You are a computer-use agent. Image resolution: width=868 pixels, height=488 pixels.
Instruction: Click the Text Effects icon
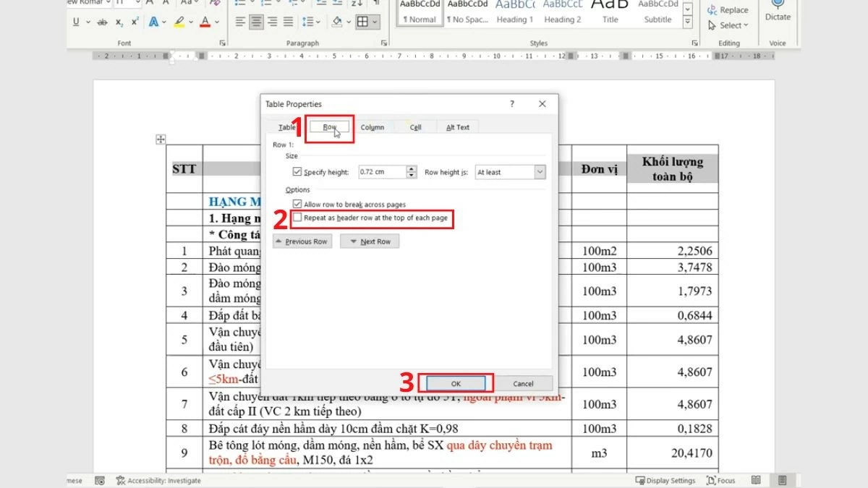(x=153, y=22)
